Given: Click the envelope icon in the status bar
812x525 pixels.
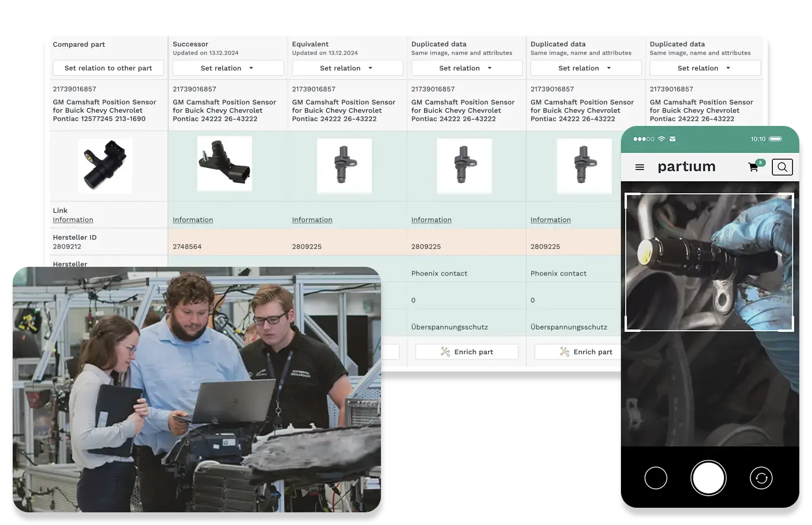Looking at the screenshot, I should pos(672,139).
